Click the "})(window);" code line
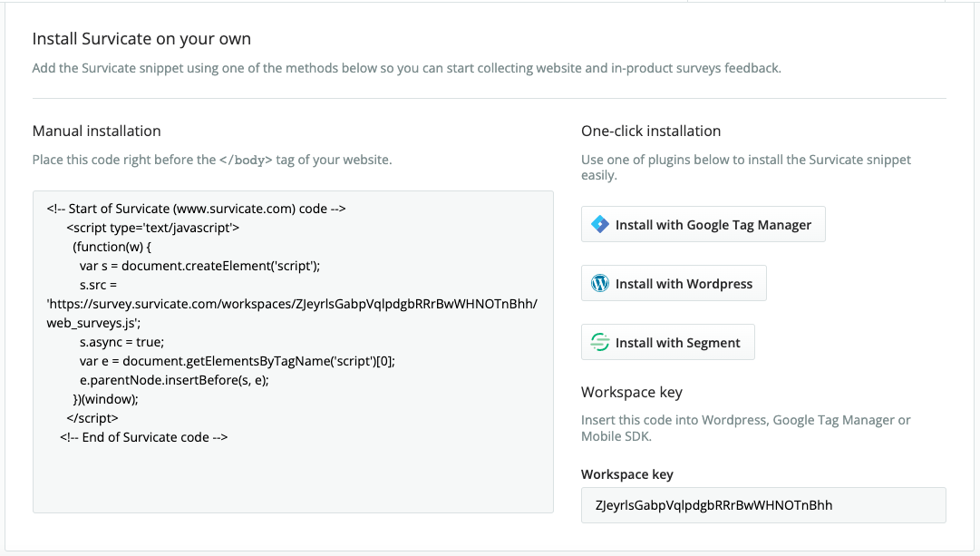This screenshot has height=556, width=980. tap(106, 399)
